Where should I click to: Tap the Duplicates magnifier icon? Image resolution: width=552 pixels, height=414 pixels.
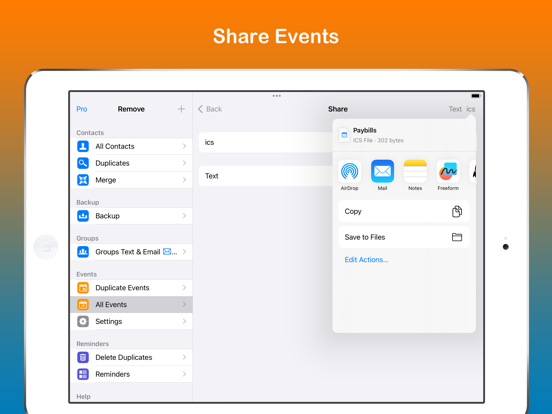83,163
